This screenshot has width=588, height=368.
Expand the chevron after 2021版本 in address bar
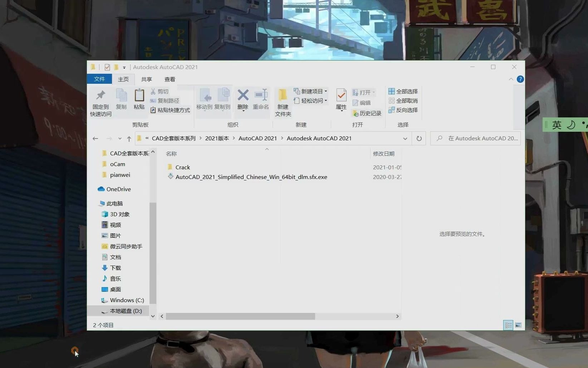tap(234, 138)
